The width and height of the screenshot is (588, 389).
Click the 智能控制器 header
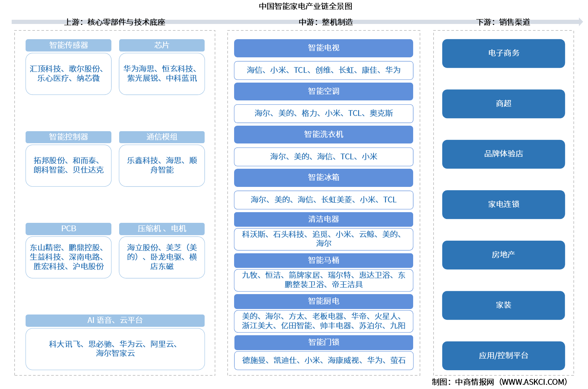[x=68, y=137]
